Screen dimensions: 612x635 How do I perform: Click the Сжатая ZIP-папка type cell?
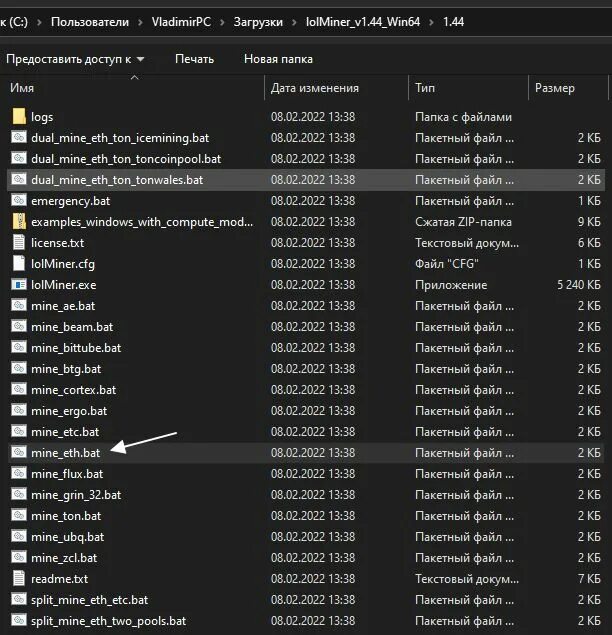tap(463, 222)
